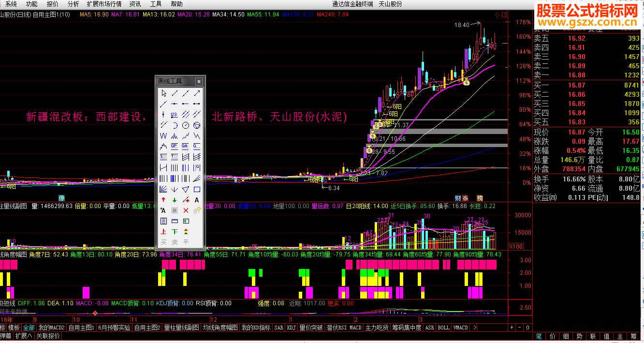Zoom out the chart with the - button

tap(519, 328)
